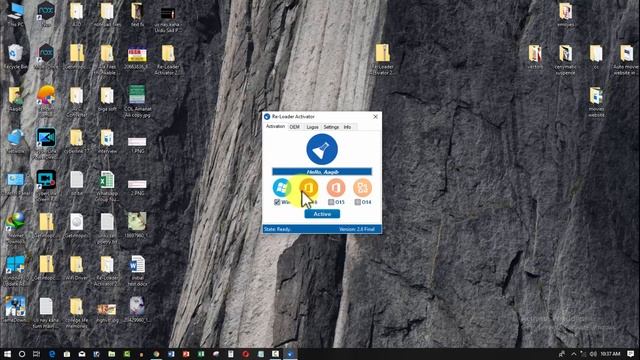Open Task View on the taskbar
The width and height of the screenshot is (640, 360).
pyautogui.click(x=37, y=354)
